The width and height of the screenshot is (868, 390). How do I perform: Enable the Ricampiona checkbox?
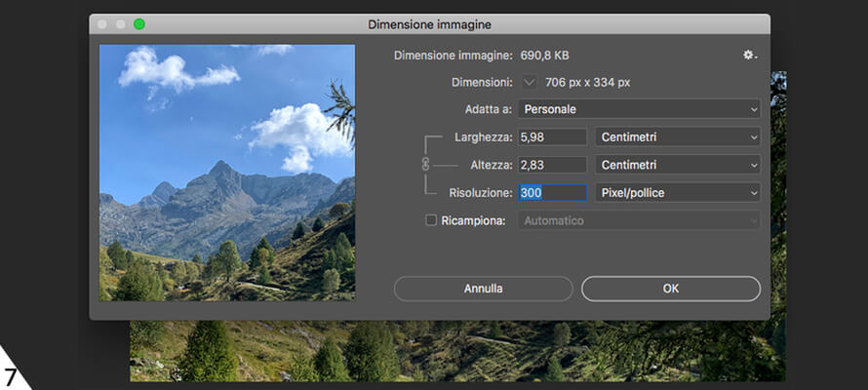[x=431, y=221]
